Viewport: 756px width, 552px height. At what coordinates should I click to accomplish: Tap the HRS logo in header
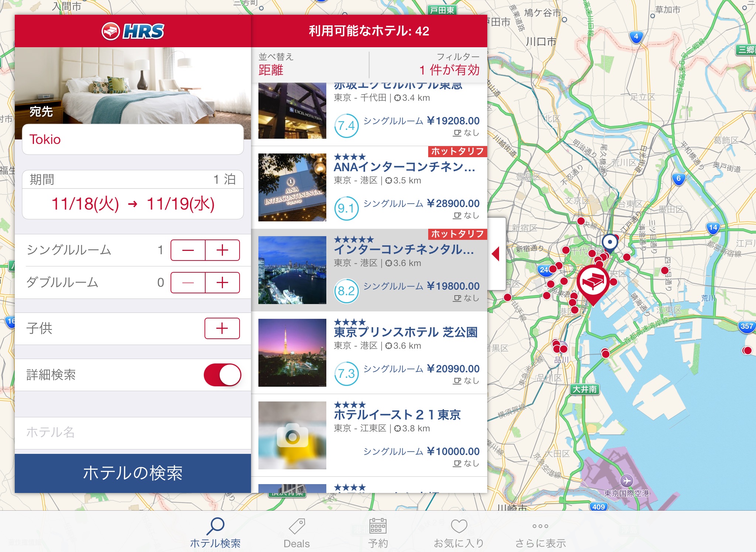coord(133,31)
